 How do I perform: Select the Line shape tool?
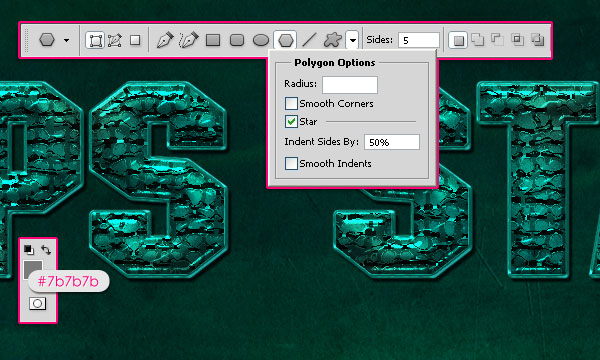coord(309,40)
